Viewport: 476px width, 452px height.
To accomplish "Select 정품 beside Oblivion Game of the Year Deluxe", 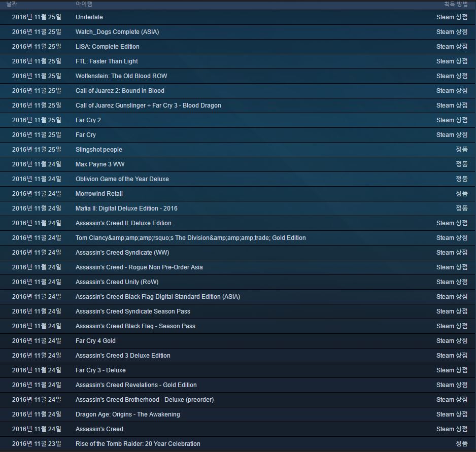I will [462, 179].
